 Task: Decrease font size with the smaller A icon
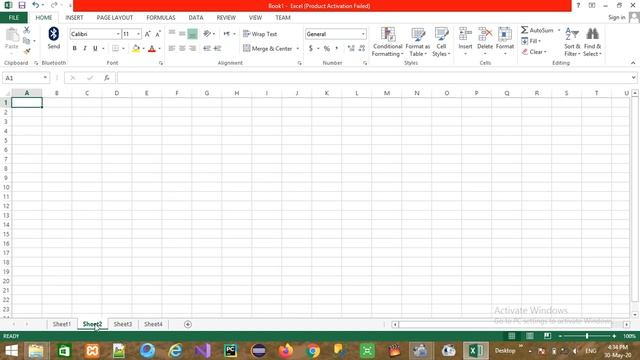[x=158, y=34]
